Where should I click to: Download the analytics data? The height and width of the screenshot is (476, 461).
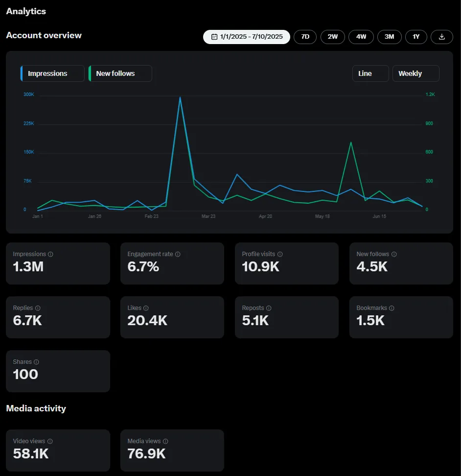[441, 37]
